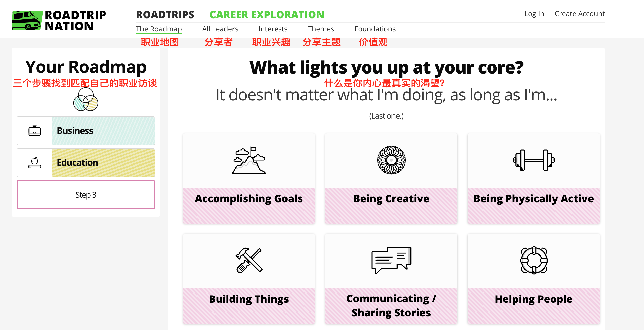This screenshot has height=330, width=644.
Task: Select the Step 3 box in roadmap
Action: (x=86, y=195)
